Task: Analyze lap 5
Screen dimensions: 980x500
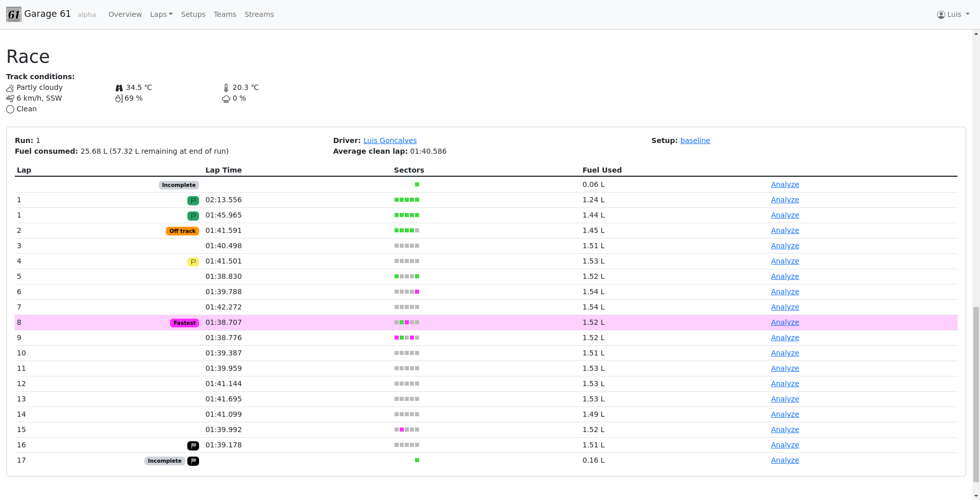Action: (785, 276)
